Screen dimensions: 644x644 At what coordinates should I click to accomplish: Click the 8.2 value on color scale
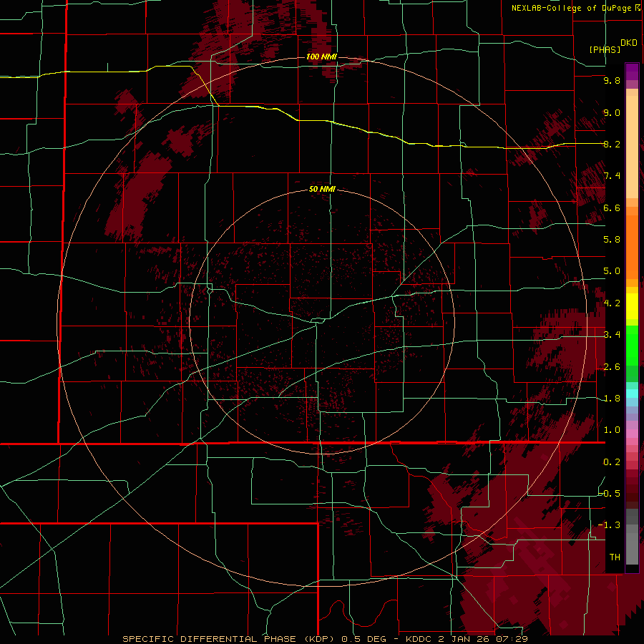pyautogui.click(x=612, y=144)
